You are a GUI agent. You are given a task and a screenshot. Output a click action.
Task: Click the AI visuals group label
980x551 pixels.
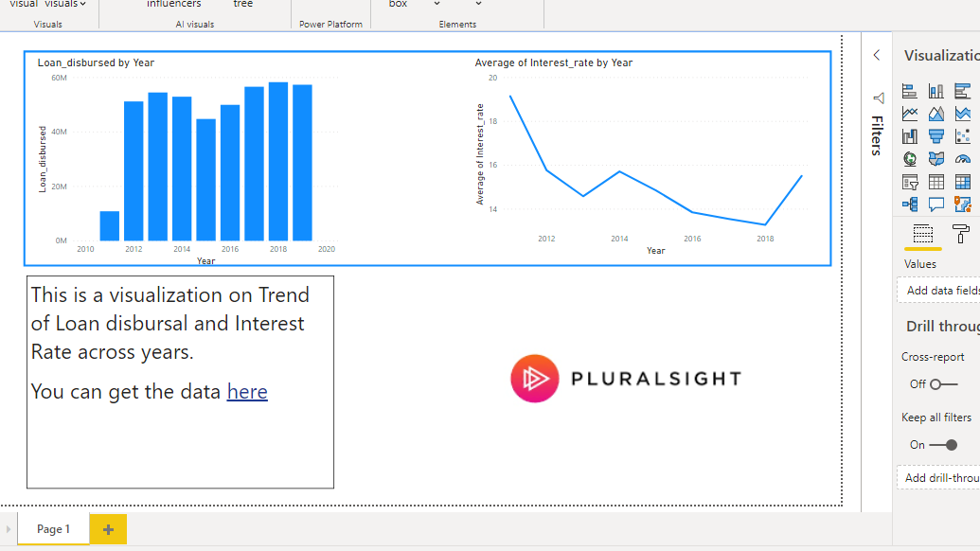tap(195, 25)
